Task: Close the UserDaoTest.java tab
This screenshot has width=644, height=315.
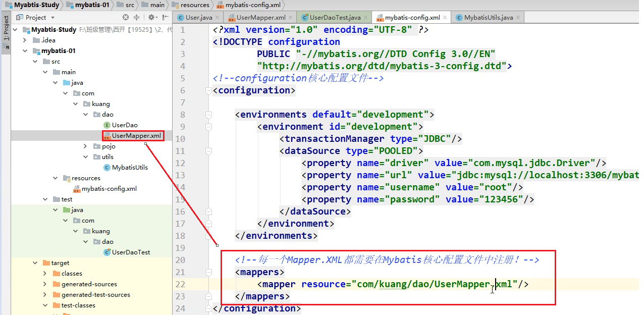Action: click(x=366, y=18)
